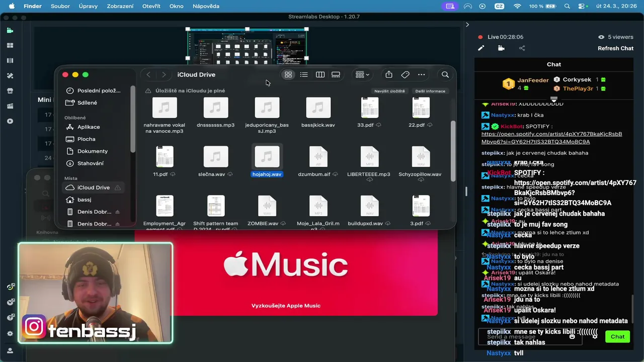Open the Úpravy menu
This screenshot has height=362, width=644.
(x=88, y=6)
